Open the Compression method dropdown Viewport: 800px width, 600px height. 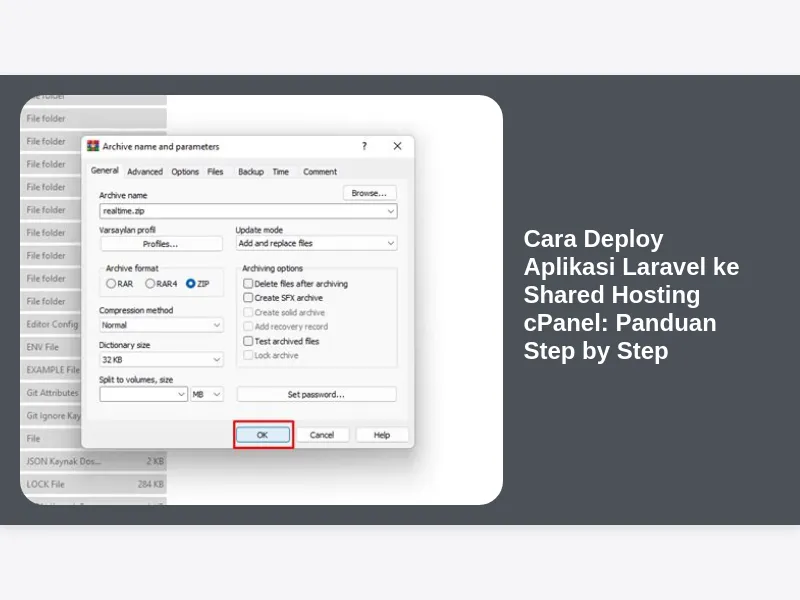pos(161,325)
